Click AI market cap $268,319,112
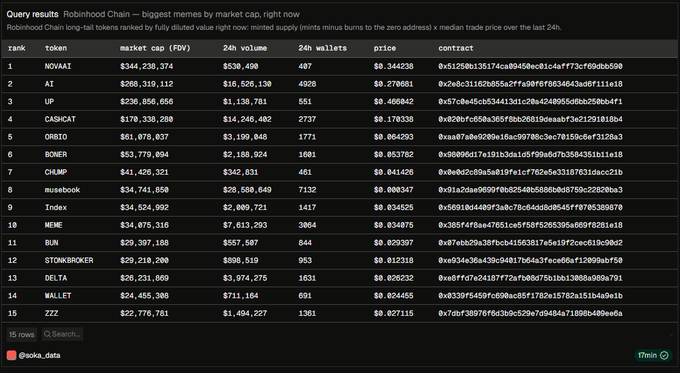This screenshot has width=680, height=373. click(147, 84)
